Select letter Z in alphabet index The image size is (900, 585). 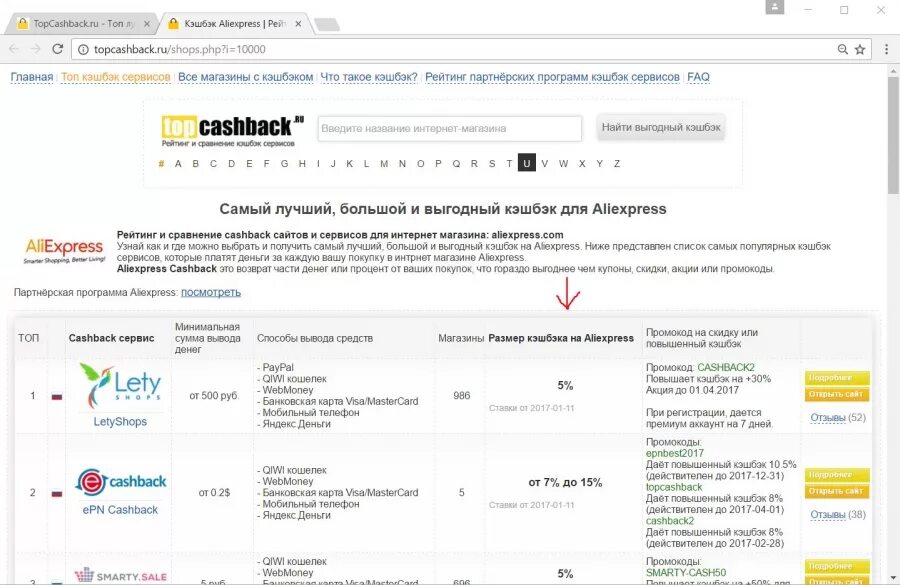pyautogui.click(x=617, y=164)
